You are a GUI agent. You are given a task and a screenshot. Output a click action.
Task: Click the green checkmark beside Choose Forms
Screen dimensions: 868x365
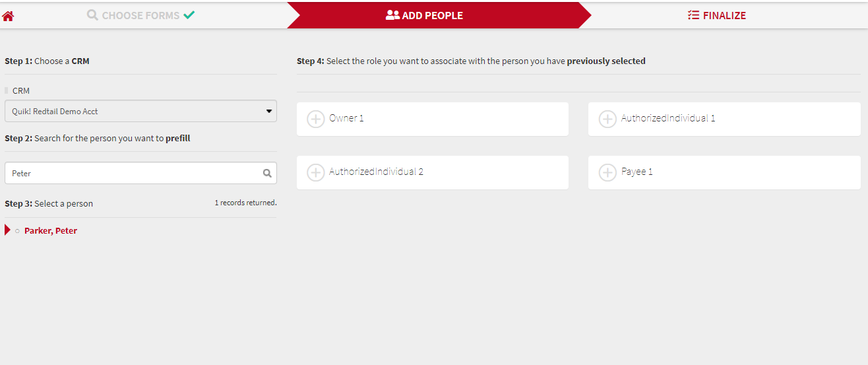point(189,15)
